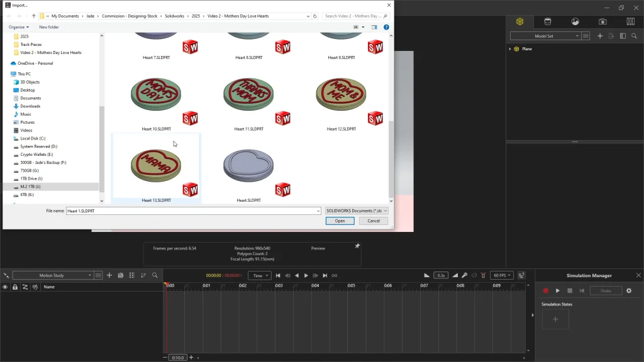The width and height of the screenshot is (644, 362).
Task: Open the Libraries tab icon
Action: click(630, 21)
